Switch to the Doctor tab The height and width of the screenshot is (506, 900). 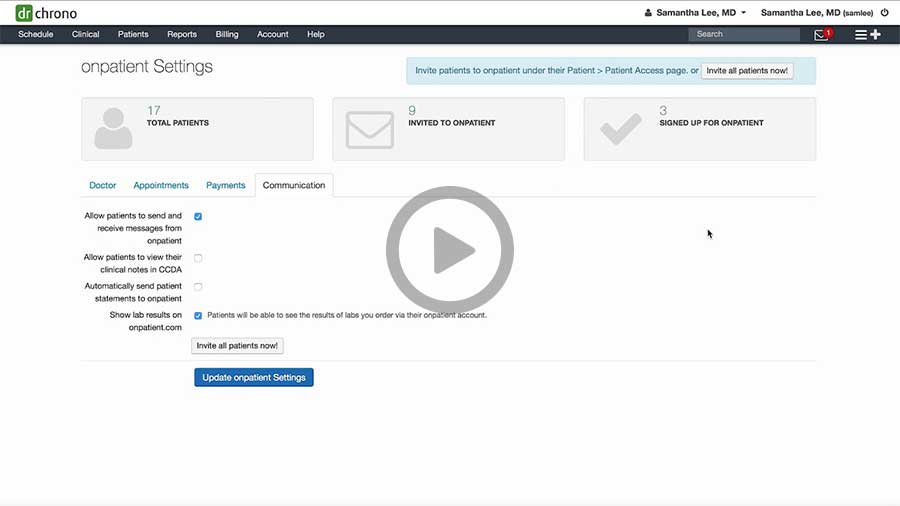click(x=103, y=185)
